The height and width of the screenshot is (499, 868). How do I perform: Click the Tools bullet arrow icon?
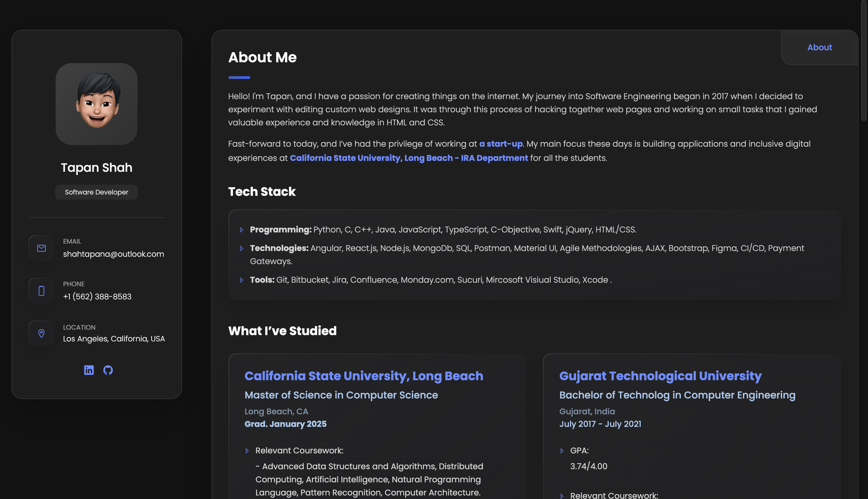[242, 280]
